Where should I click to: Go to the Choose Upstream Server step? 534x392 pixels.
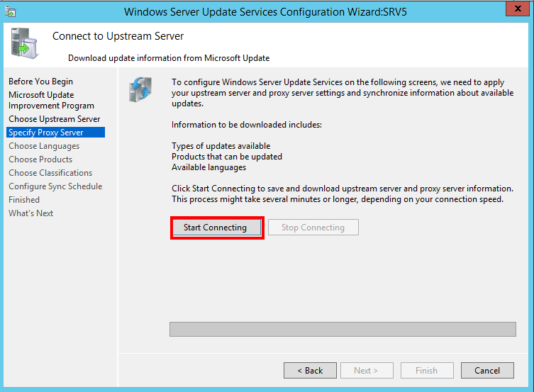pyautogui.click(x=55, y=119)
